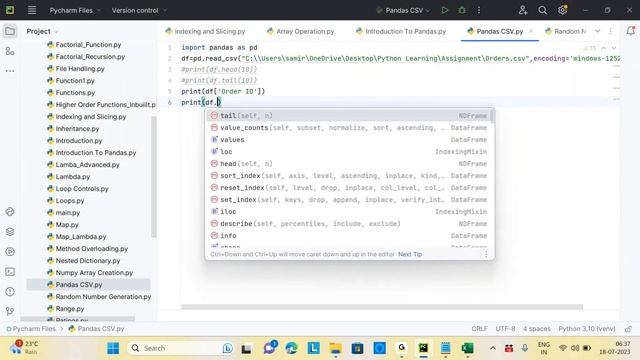
Task: Open the Version control dropdown
Action: click(139, 10)
